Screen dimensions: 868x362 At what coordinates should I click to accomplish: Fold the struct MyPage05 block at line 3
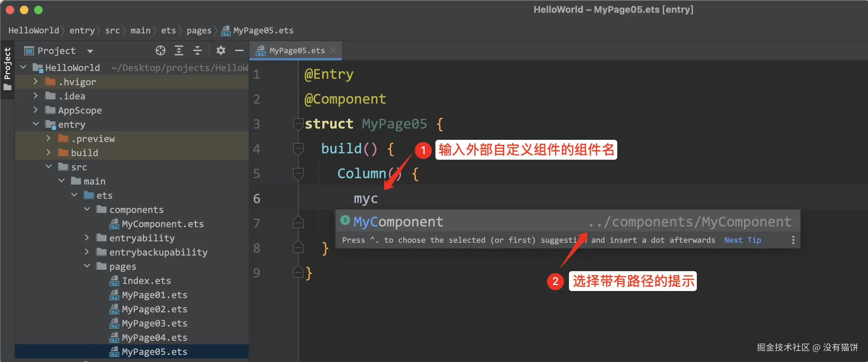coord(298,124)
